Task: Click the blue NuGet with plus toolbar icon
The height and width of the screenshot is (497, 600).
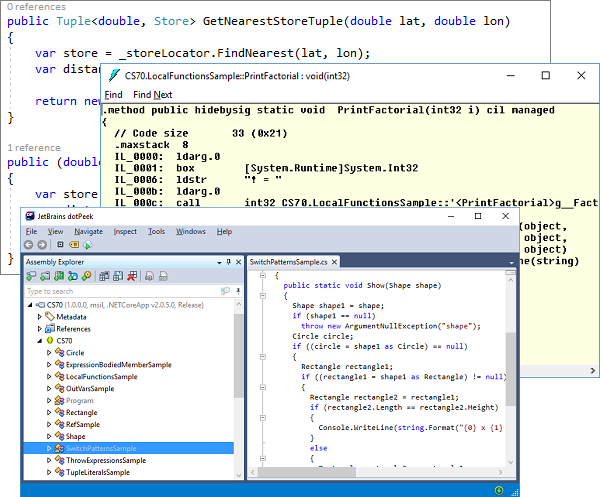Action: click(73, 276)
